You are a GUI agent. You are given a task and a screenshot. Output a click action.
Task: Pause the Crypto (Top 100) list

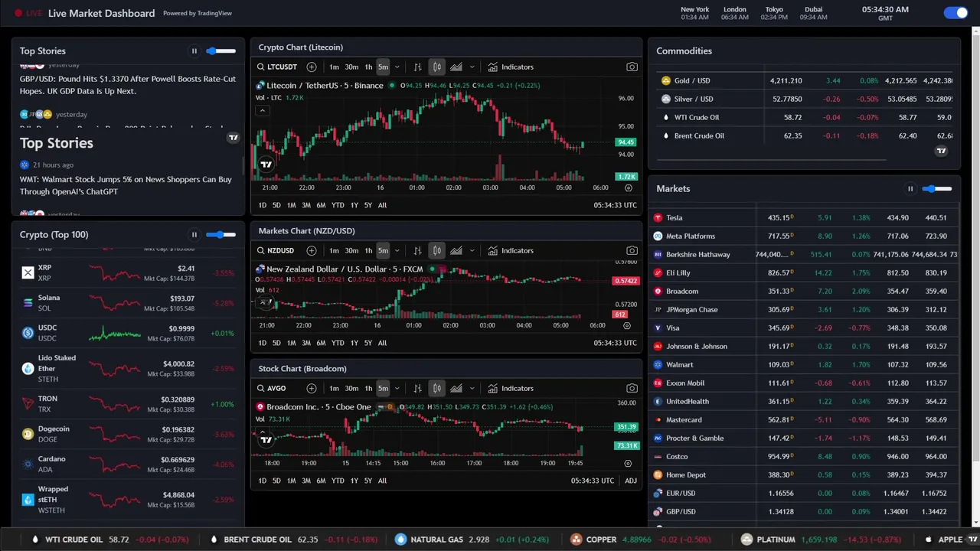point(194,235)
